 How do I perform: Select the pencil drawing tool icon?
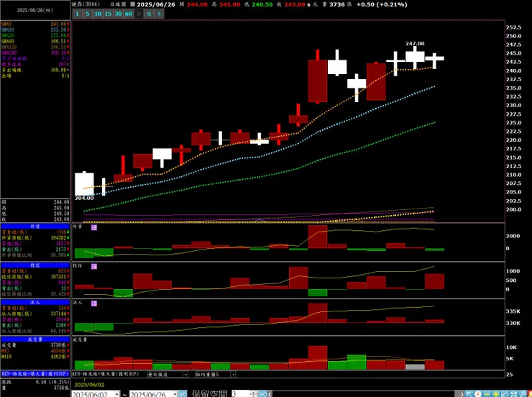point(523,393)
